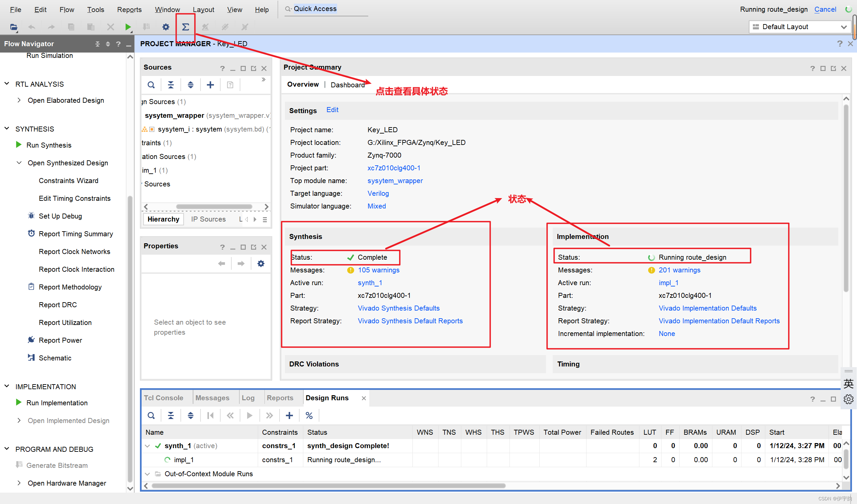The width and height of the screenshot is (857, 504).
Task: Click the percent icon in Design Runs
Action: pos(309,415)
